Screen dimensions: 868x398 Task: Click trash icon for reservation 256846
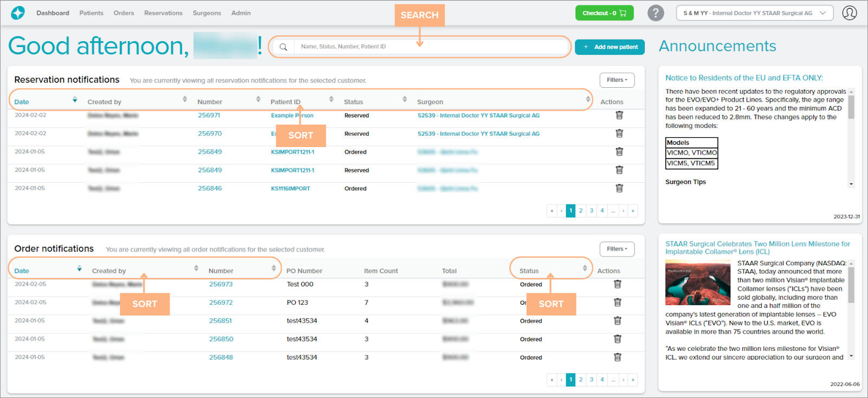(619, 188)
